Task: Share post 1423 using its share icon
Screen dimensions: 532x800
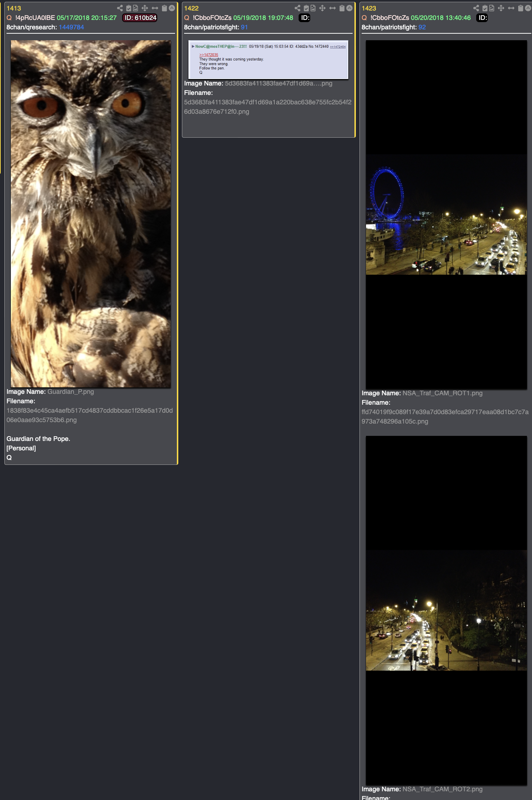Action: (476, 8)
